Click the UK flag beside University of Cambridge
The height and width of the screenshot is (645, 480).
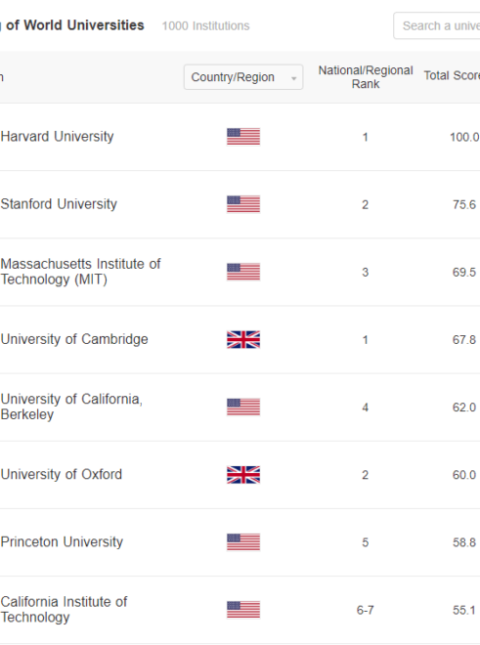click(x=243, y=339)
